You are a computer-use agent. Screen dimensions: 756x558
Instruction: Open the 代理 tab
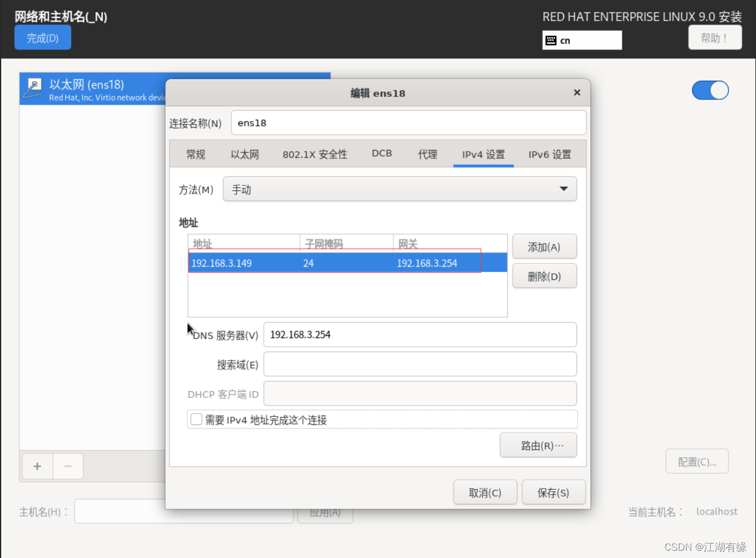click(428, 154)
